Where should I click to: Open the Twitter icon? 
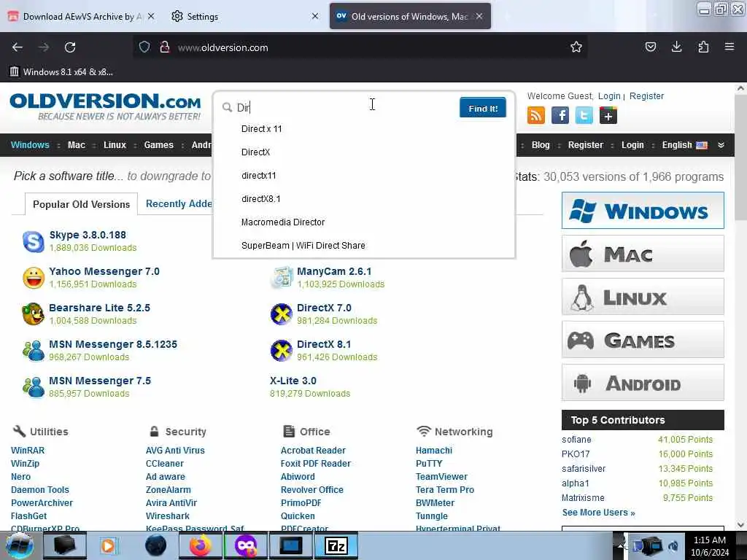point(584,115)
